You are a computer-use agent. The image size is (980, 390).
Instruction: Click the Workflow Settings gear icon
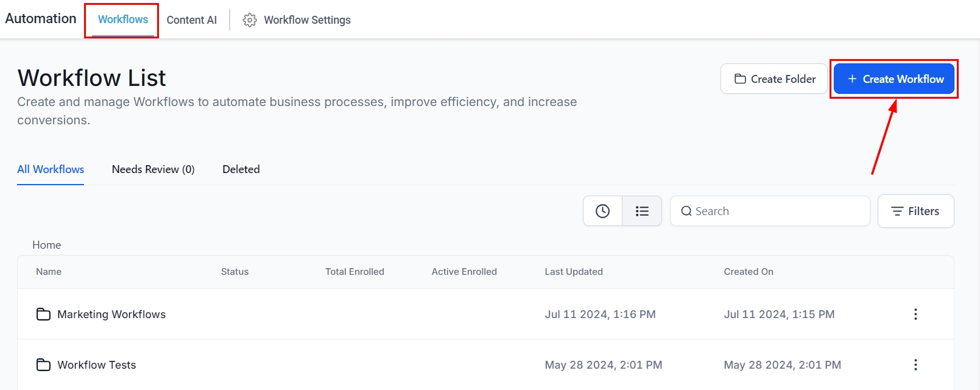pos(250,20)
